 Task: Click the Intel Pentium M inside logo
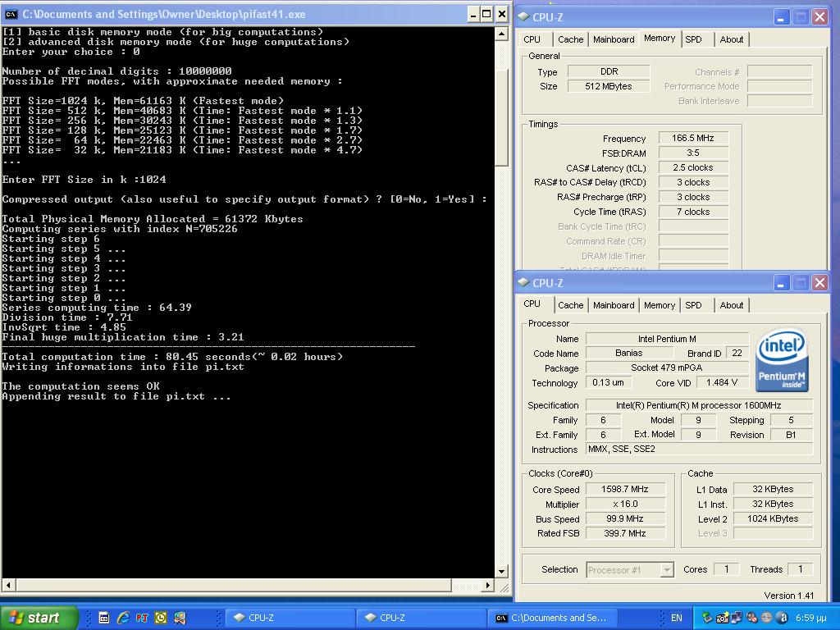[782, 360]
